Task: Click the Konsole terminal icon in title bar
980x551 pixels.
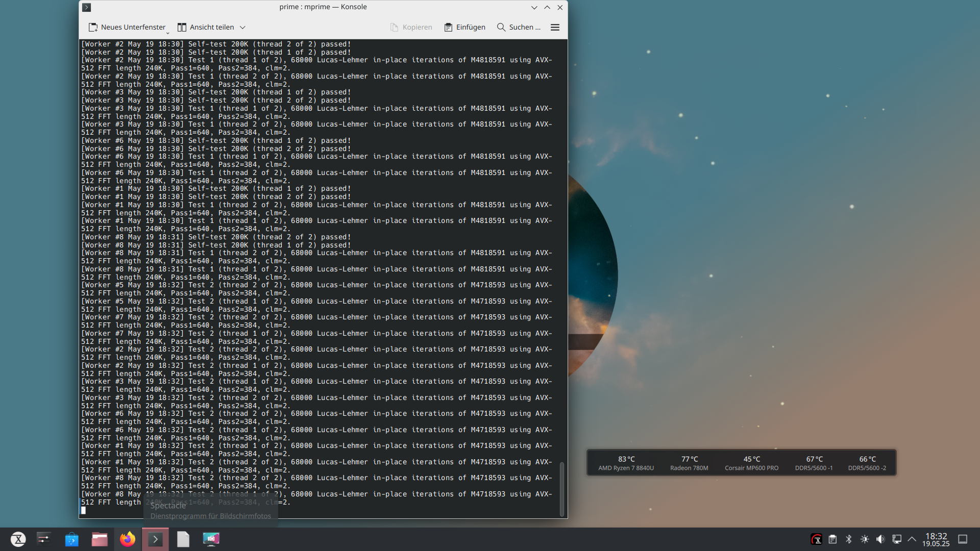Action: 87,7
